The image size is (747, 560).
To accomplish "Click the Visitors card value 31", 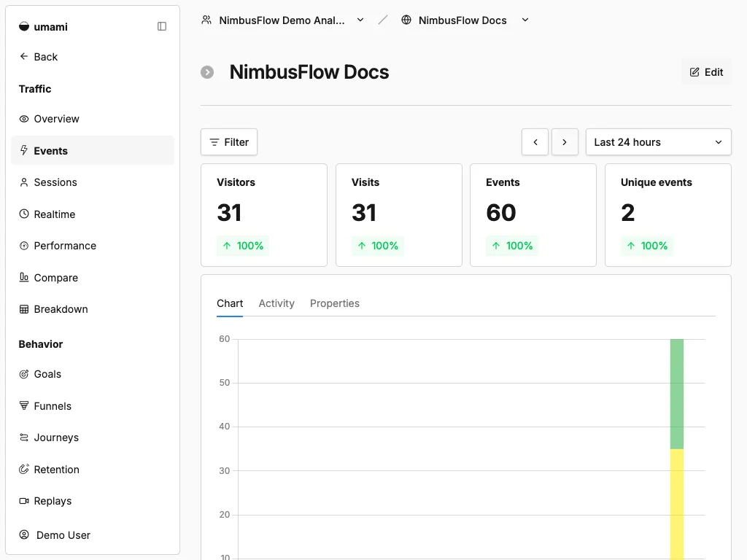I will 229,212.
